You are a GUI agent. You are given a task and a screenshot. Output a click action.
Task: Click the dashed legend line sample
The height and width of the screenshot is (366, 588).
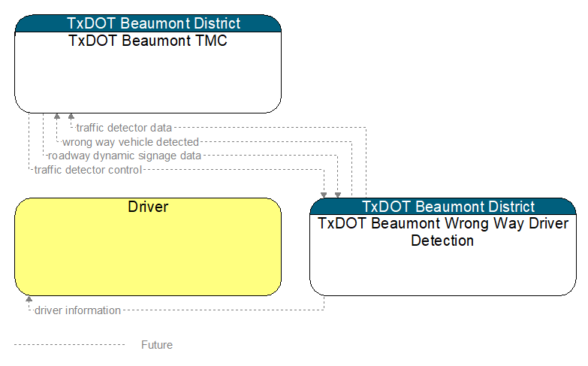coord(69,344)
